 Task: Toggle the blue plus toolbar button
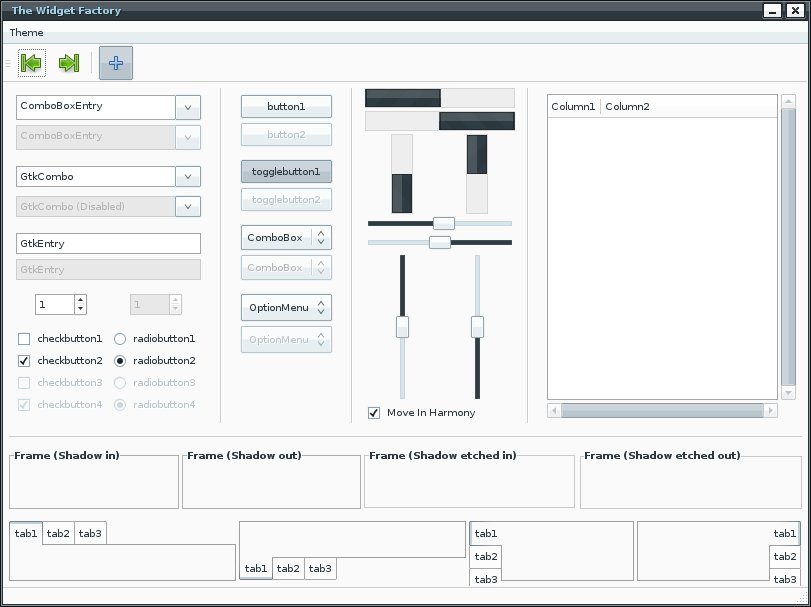coord(116,63)
